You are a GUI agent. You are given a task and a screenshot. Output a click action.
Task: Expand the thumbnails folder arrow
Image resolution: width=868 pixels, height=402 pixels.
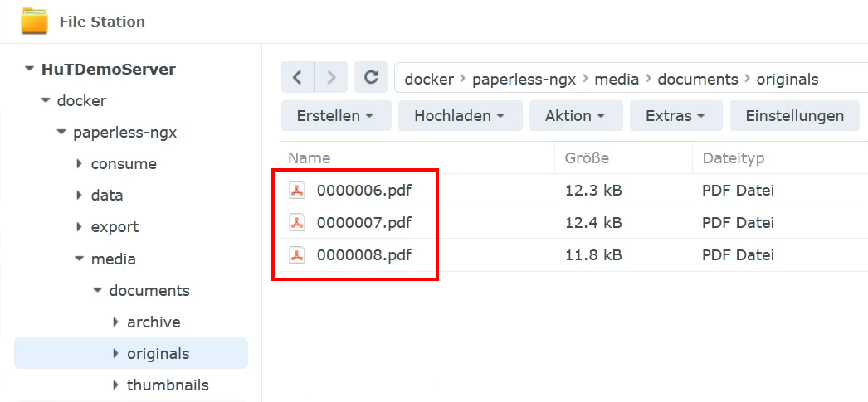click(x=115, y=385)
